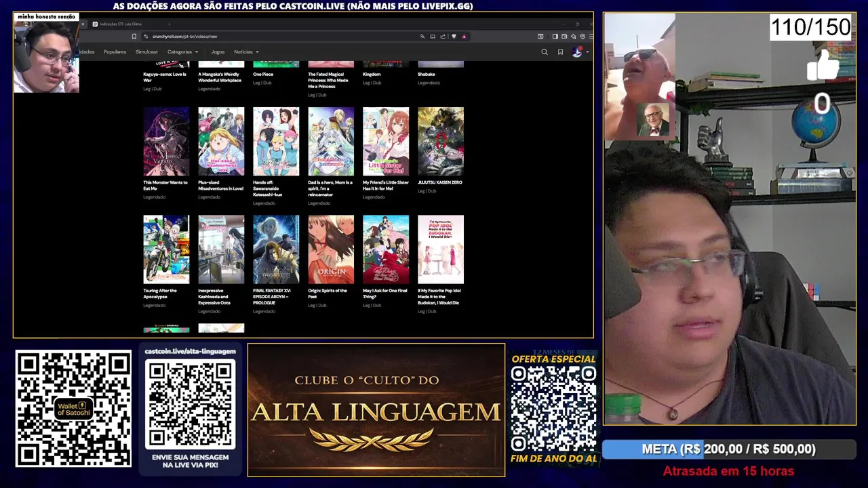Open This Monster Wants to Eat Me poster
Image resolution: width=868 pixels, height=488 pixels.
[166, 142]
